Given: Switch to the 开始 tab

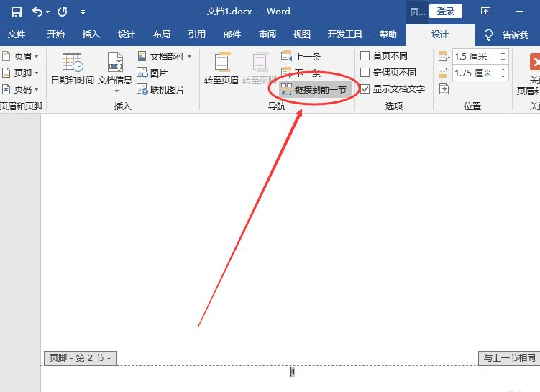Looking at the screenshot, I should pos(56,35).
